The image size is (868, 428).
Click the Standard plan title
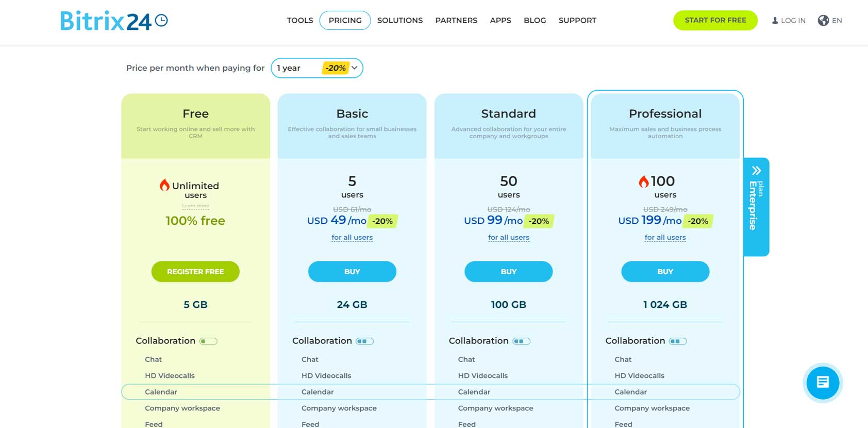tap(509, 113)
